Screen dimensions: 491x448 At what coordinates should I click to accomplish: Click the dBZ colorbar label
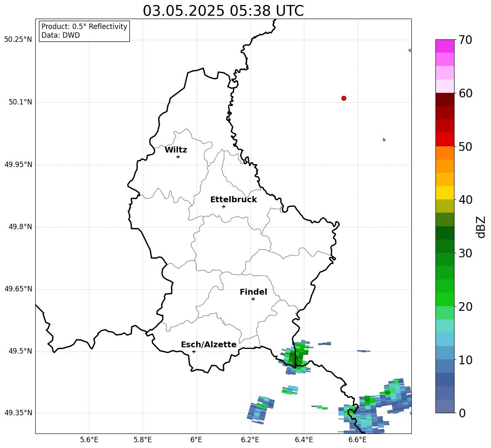click(481, 227)
